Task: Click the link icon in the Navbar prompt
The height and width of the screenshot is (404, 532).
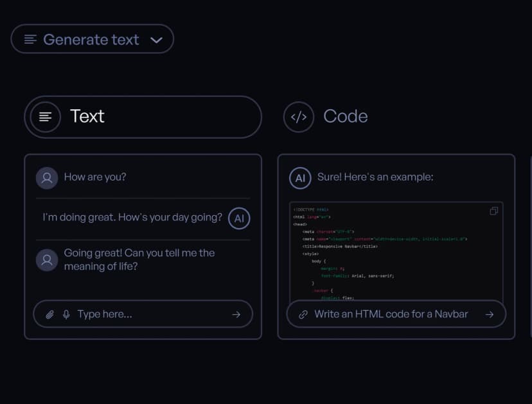Action: [303, 315]
